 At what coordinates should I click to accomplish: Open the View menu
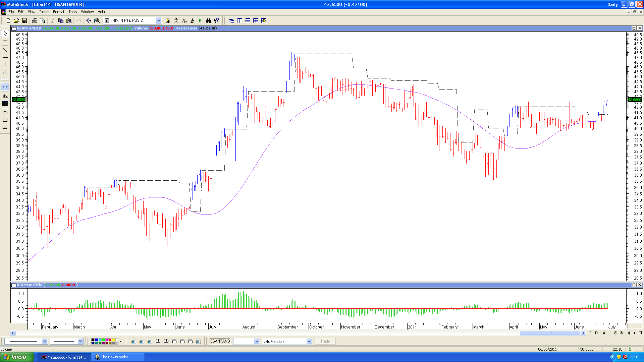32,12
